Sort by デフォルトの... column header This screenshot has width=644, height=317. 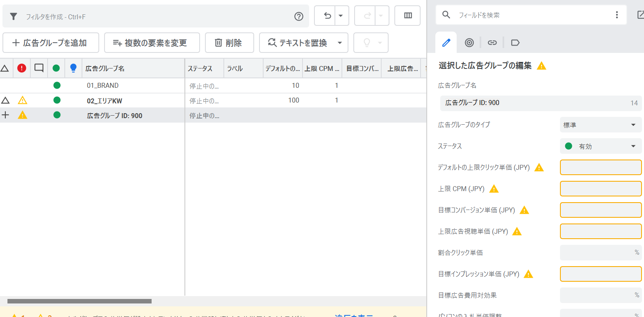tap(282, 68)
